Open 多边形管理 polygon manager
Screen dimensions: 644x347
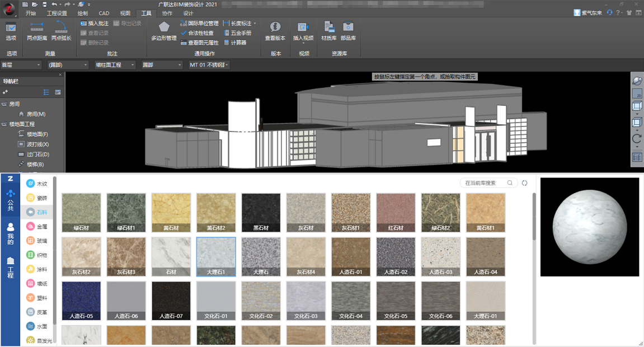(x=163, y=31)
